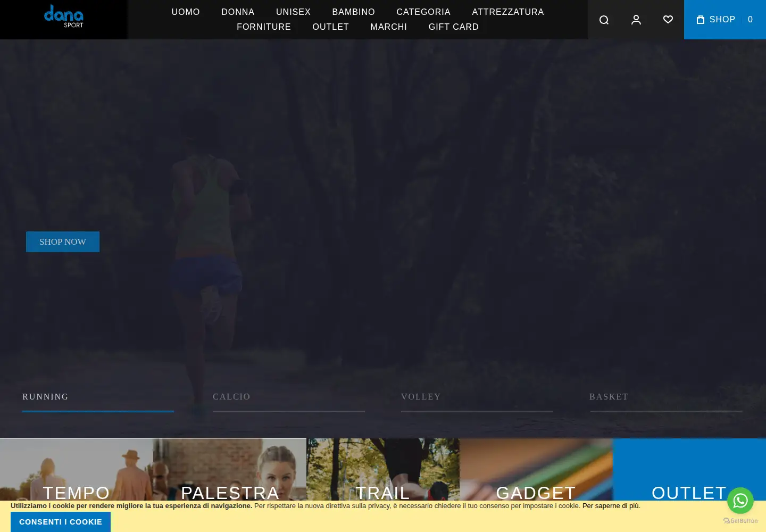
Task: Open the blue OUTLET tile
Action: coord(689,469)
